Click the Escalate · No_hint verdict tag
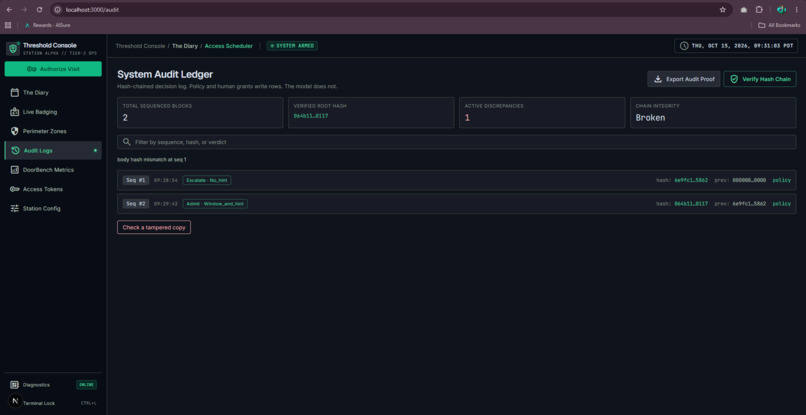This screenshot has width=806, height=415. coord(207,180)
